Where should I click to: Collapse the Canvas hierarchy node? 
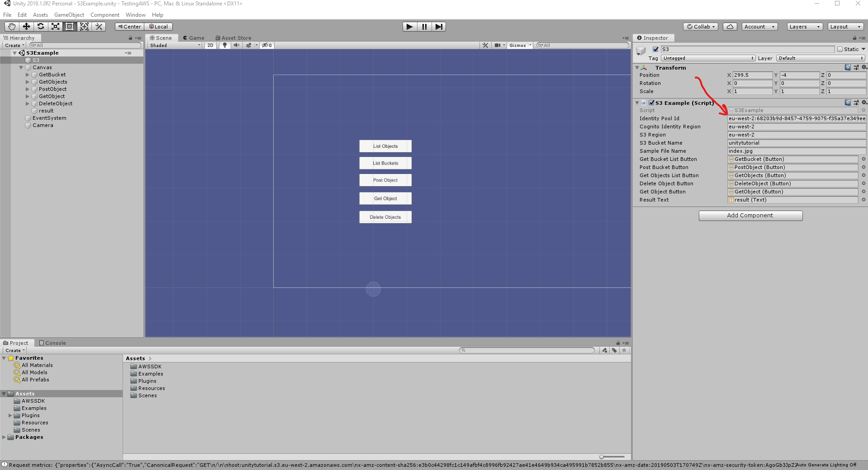pos(21,67)
